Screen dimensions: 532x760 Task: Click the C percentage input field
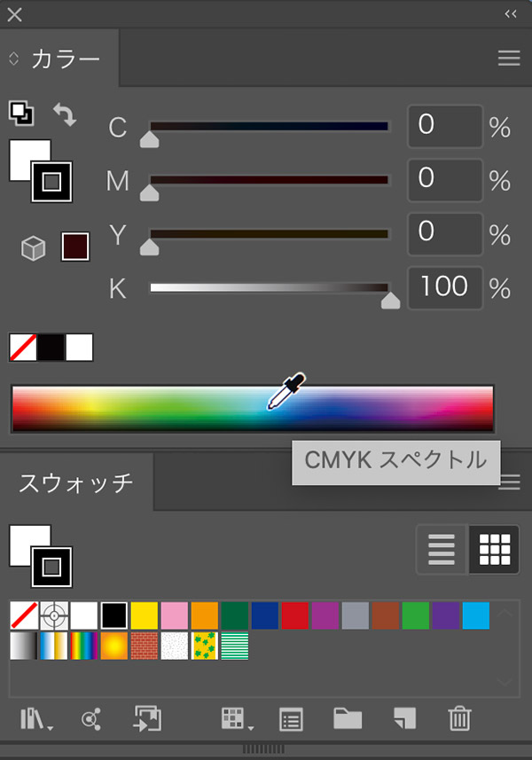(445, 127)
